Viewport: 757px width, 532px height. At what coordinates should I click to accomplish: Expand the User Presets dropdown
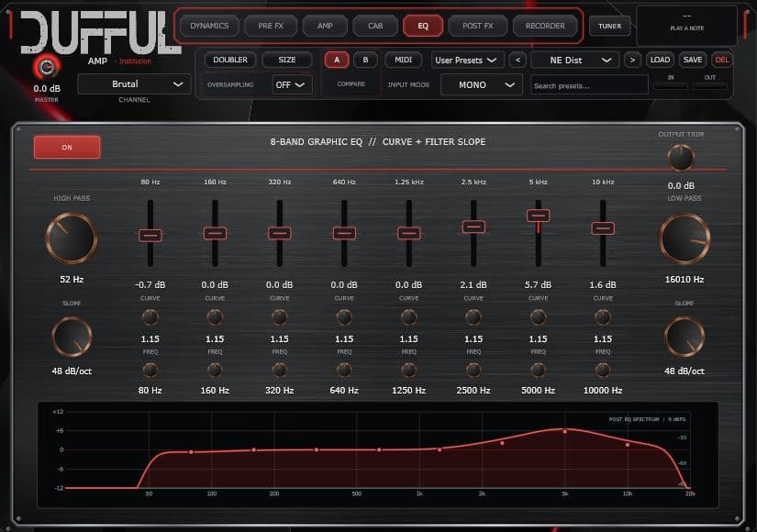tap(466, 61)
